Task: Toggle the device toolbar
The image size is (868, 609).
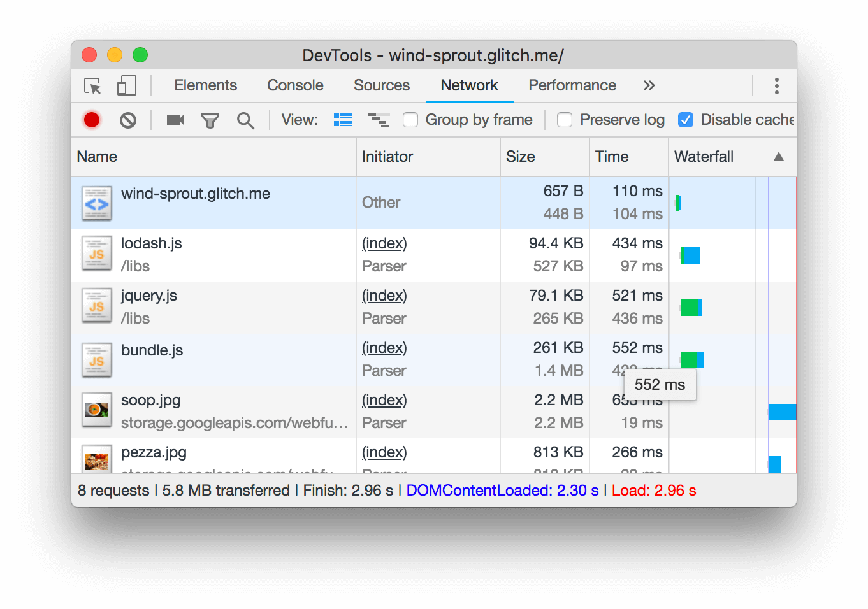Action: [x=126, y=85]
